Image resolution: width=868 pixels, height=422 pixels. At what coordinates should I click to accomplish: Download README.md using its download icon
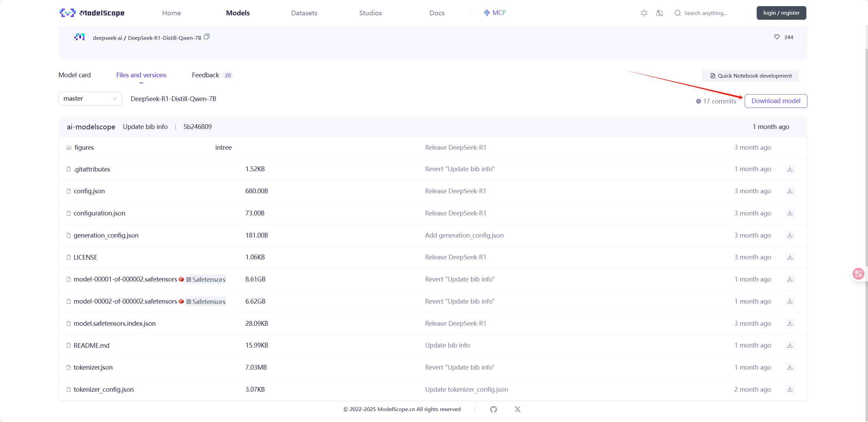click(790, 345)
